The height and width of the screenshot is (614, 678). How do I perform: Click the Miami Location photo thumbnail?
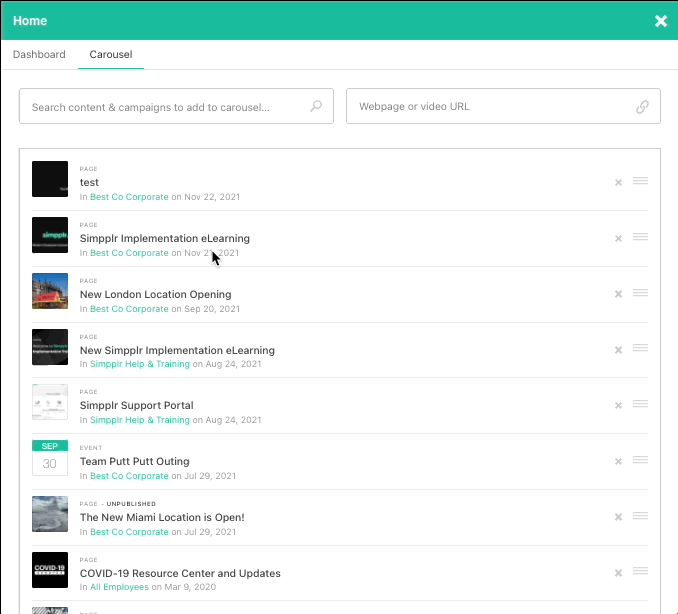click(50, 514)
